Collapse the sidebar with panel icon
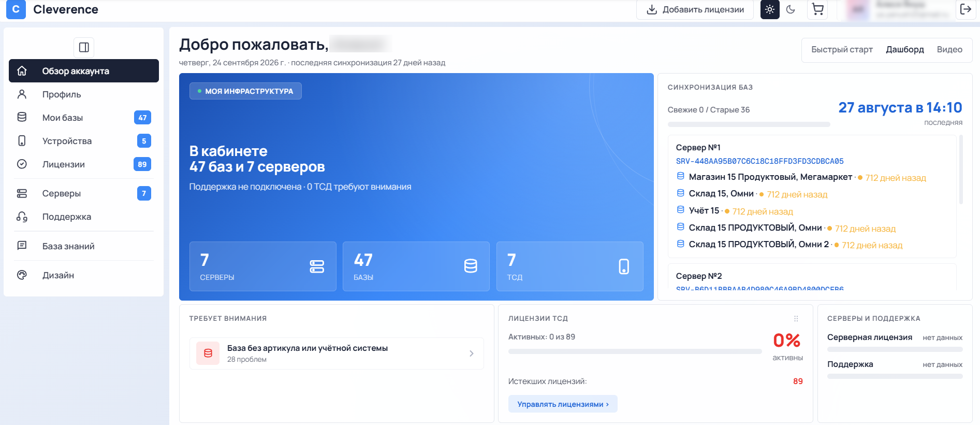 tap(84, 48)
